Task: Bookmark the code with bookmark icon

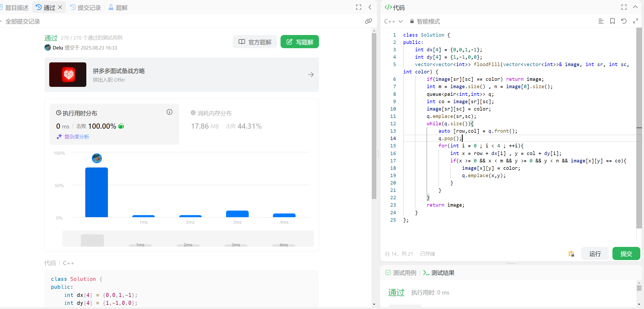Action: (x=612, y=21)
